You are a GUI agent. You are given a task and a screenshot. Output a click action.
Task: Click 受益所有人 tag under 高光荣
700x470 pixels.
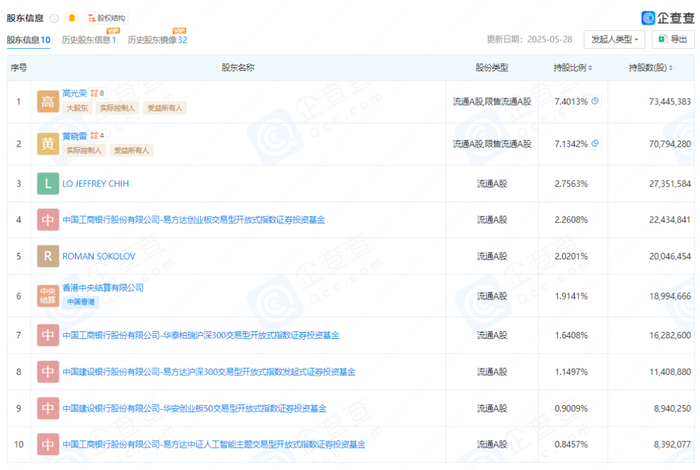(x=165, y=108)
